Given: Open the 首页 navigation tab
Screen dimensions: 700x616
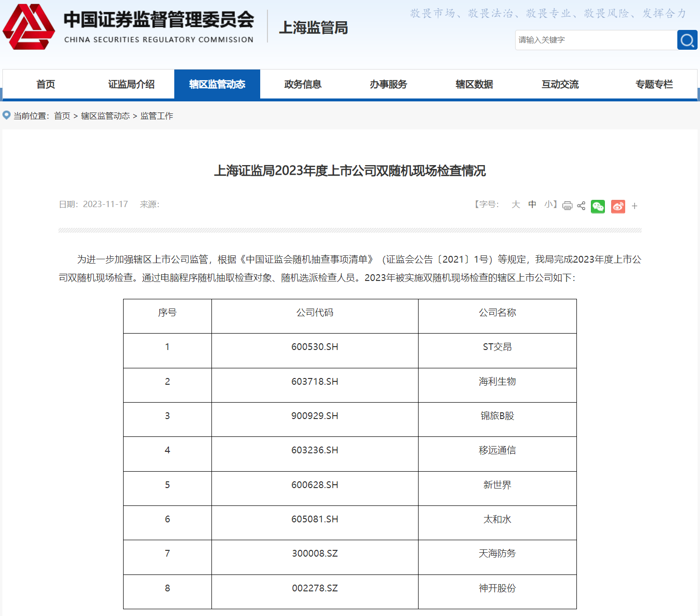Looking at the screenshot, I should pyautogui.click(x=45, y=84).
